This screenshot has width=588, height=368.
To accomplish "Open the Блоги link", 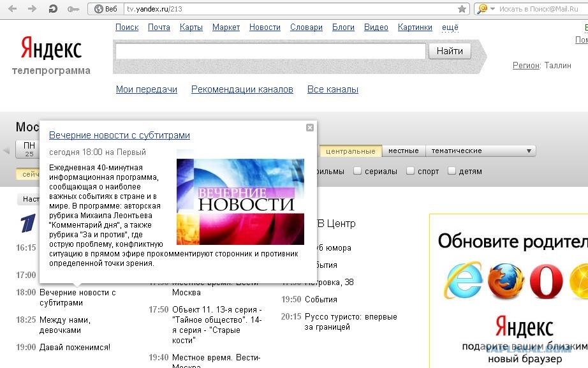I will (343, 27).
